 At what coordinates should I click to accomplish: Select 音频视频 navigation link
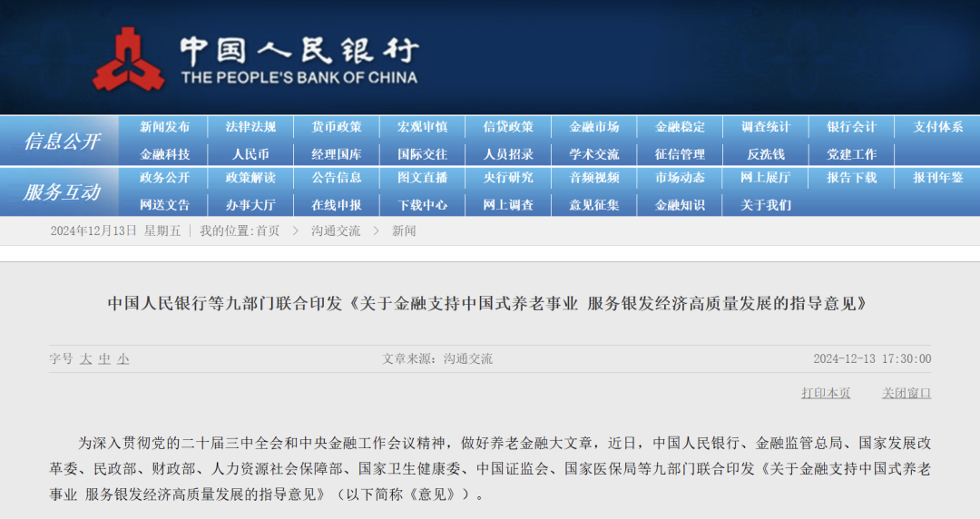tap(593, 178)
